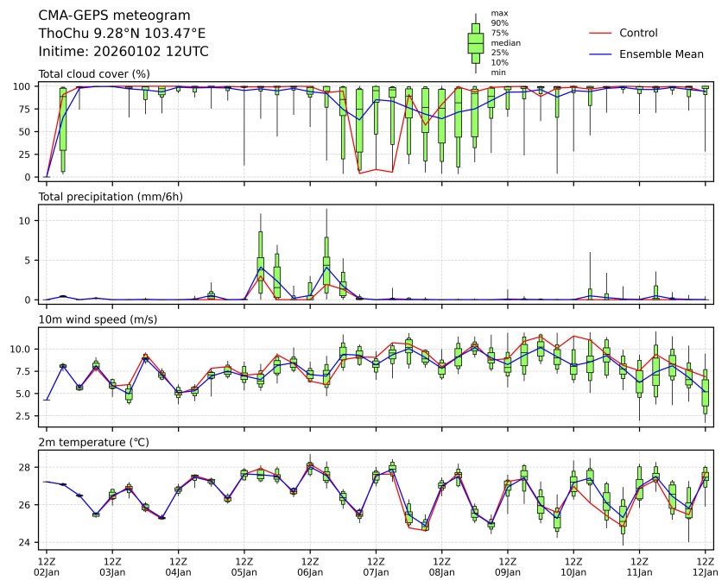Viewport: 728px width, 587px height.
Task: Click the "max" label in boxplot legend
Action: [499, 13]
